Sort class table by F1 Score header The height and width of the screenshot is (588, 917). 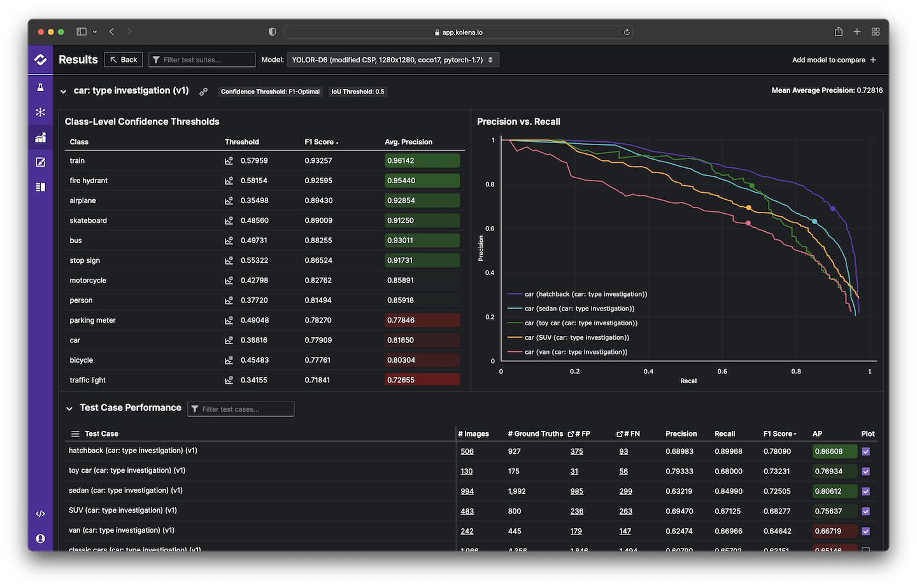pyautogui.click(x=321, y=142)
